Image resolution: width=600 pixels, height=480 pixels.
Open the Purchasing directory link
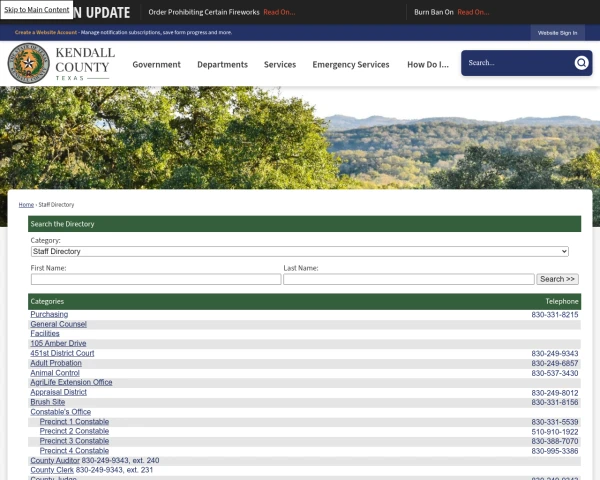[x=49, y=314]
